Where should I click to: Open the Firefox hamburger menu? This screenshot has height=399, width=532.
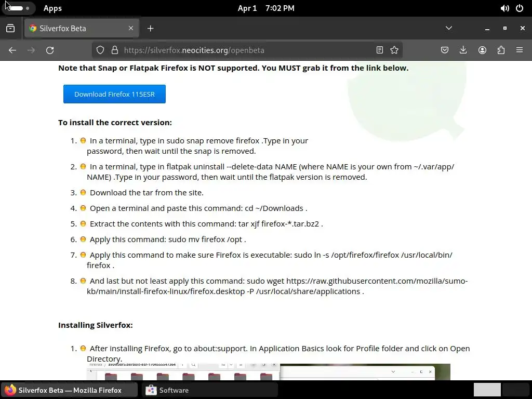pos(520,50)
